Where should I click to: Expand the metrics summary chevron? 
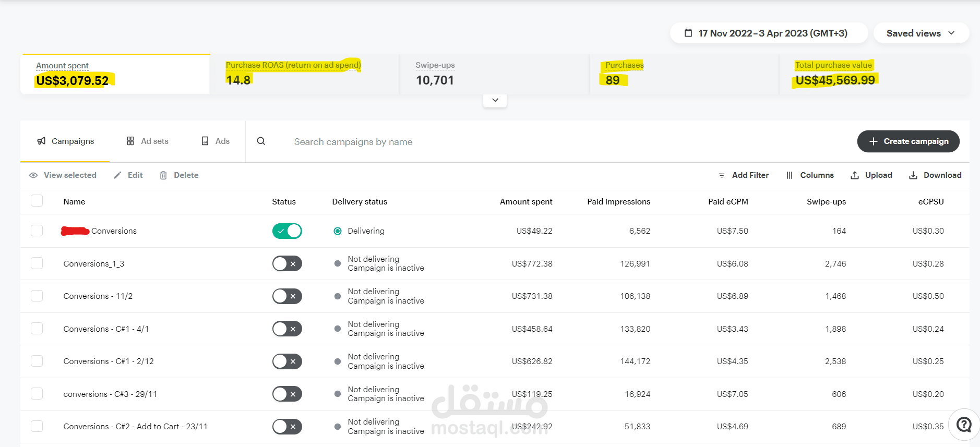point(495,100)
